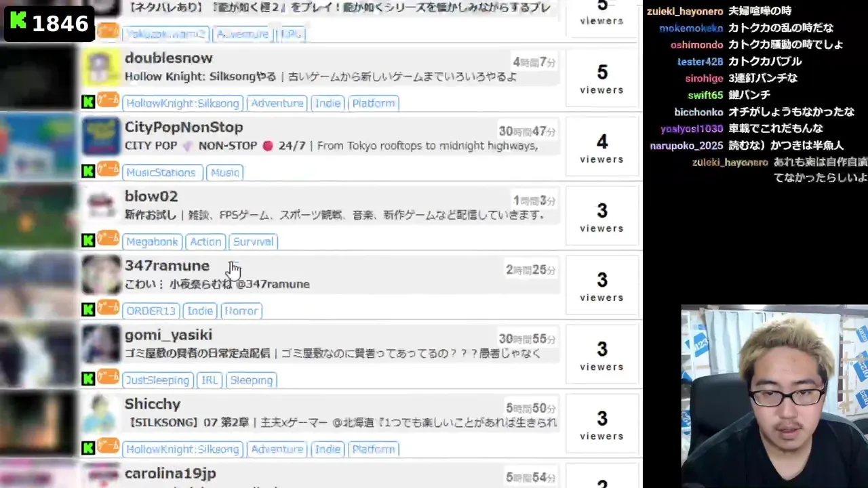
Task: Open the blurred stream thumbnail for blow02
Action: pos(38,216)
